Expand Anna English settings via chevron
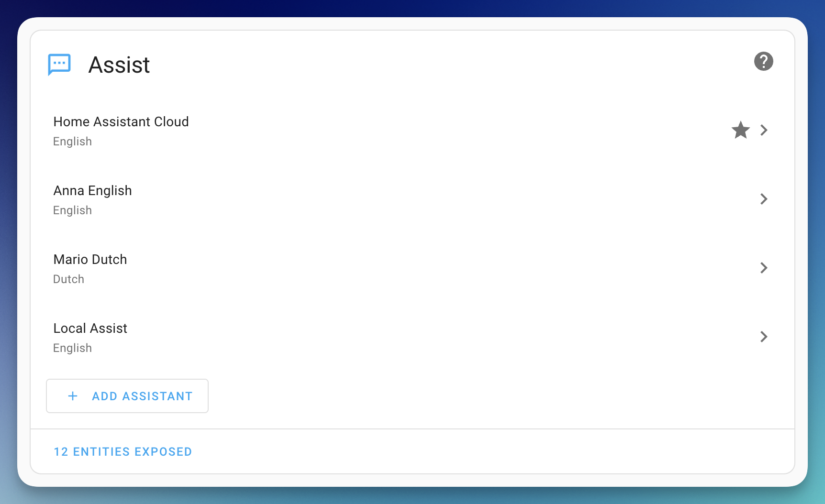Screen dimensions: 825x504 point(764,199)
